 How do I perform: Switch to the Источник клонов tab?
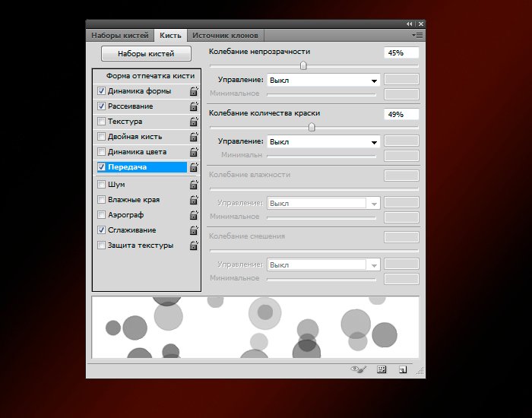click(225, 35)
